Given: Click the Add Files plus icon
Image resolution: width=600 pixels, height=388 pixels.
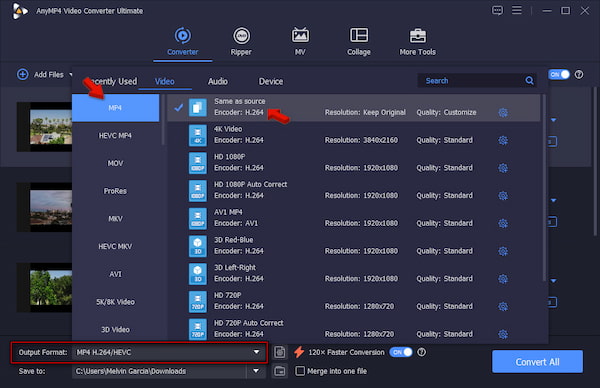Looking at the screenshot, I should (23, 74).
